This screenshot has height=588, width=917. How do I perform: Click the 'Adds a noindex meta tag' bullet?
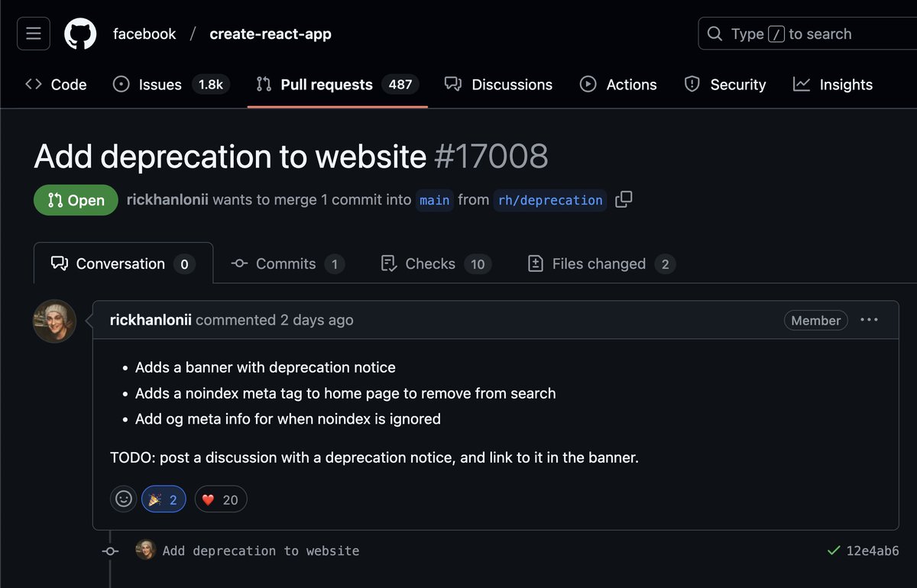tap(345, 393)
